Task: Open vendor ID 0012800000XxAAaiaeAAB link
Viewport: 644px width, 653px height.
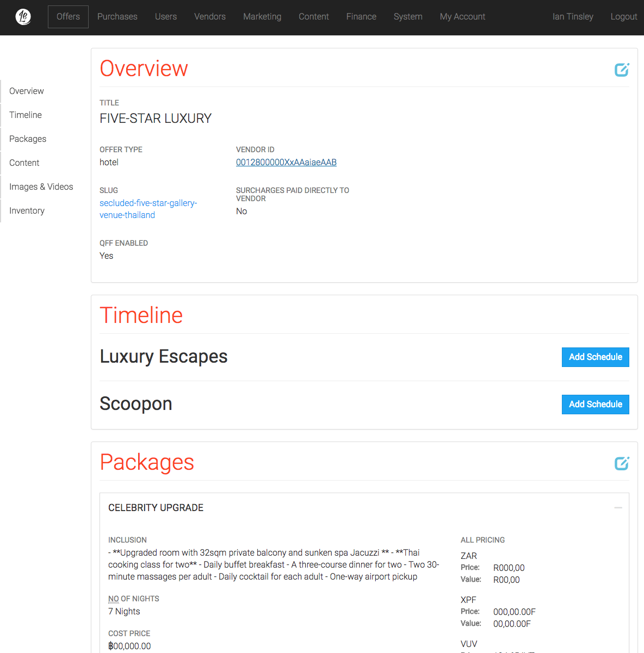Action: coord(286,163)
